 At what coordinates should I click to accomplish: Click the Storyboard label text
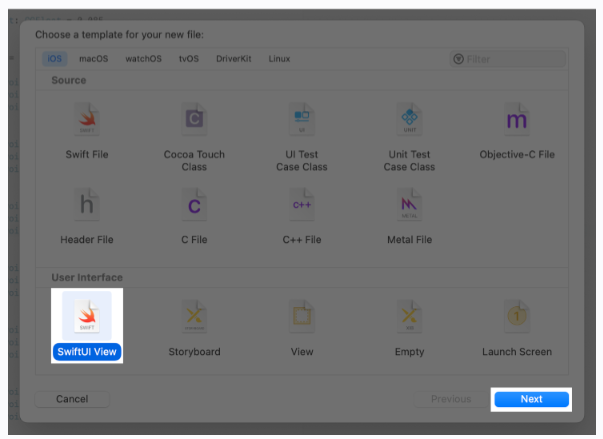point(194,352)
